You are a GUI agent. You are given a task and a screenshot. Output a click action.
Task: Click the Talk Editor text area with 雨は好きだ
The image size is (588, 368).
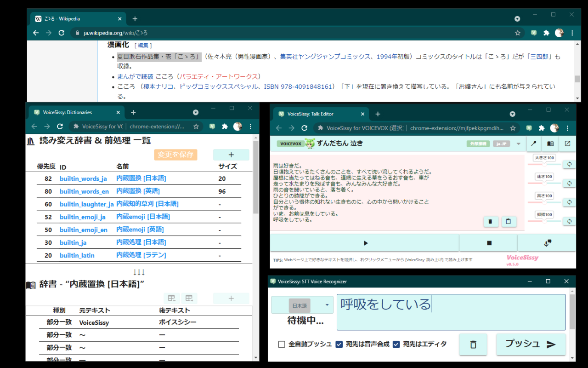pyautogui.click(x=397, y=193)
